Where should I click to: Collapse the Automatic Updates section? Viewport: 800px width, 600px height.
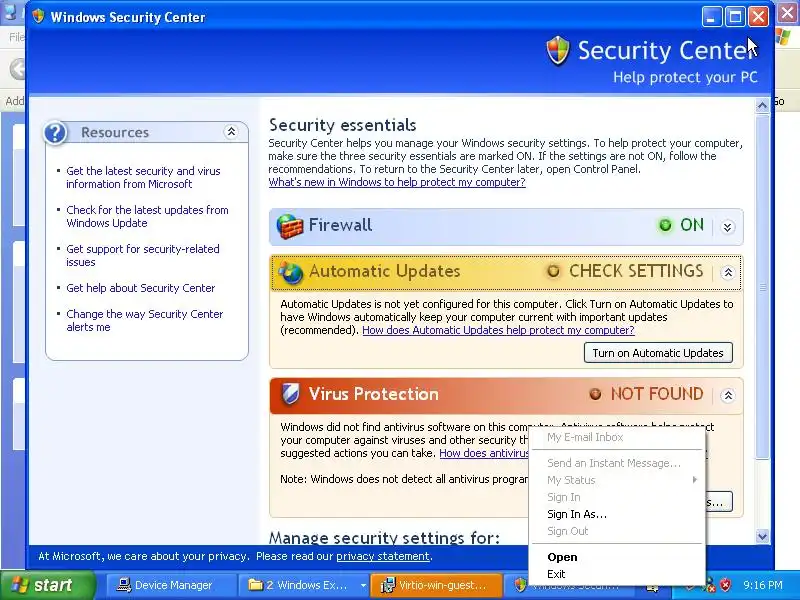tap(728, 272)
